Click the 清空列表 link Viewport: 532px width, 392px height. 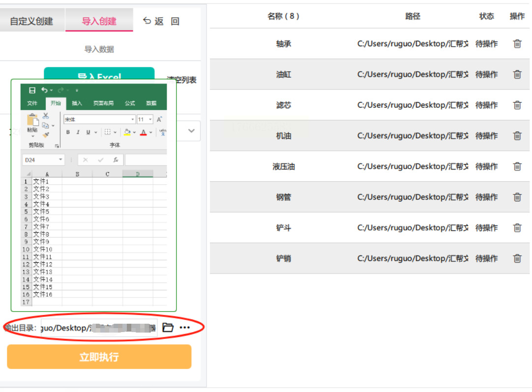point(183,80)
